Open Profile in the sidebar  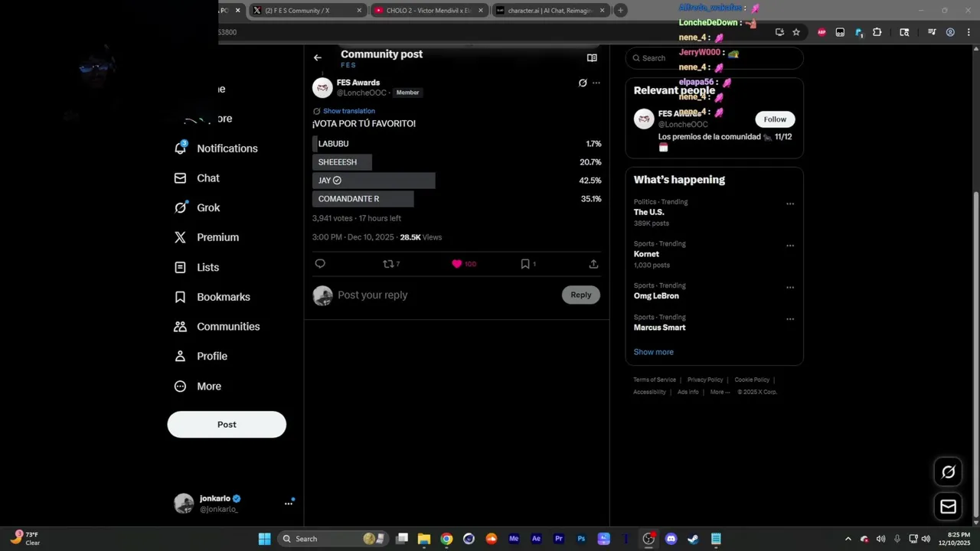point(201,356)
